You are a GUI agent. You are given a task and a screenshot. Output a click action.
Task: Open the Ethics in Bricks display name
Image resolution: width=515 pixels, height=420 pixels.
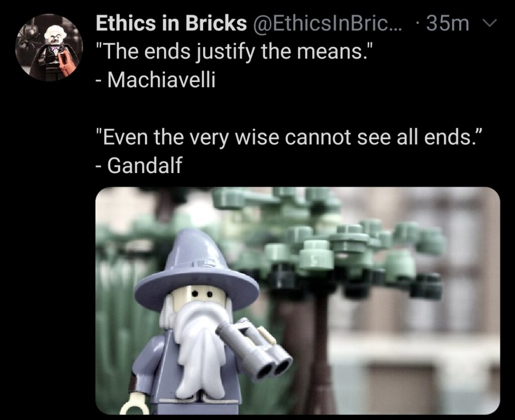point(171,23)
